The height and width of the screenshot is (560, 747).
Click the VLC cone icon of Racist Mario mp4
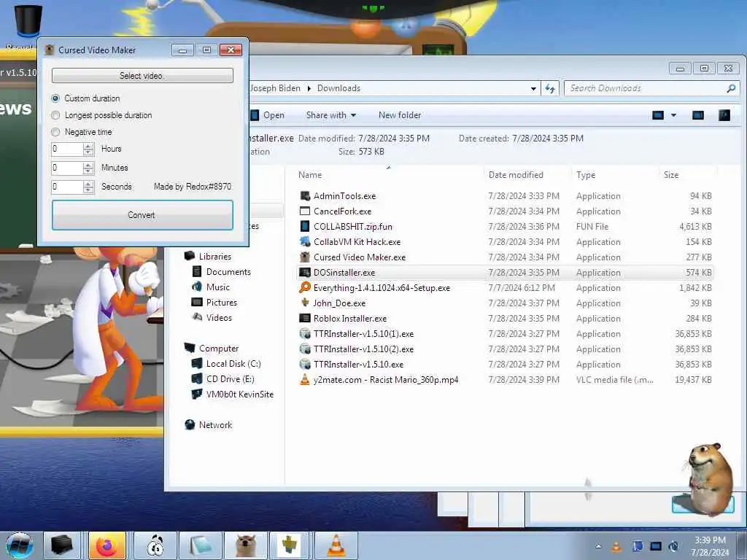[x=305, y=379]
